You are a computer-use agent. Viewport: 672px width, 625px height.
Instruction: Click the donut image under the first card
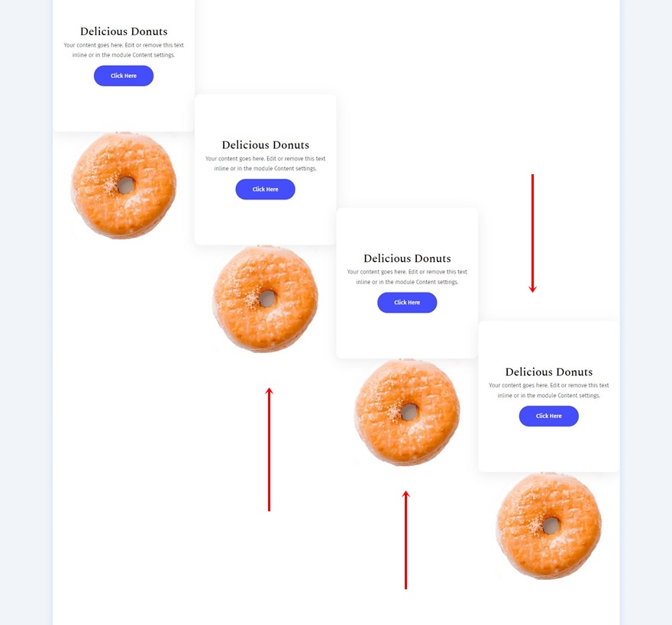(124, 186)
